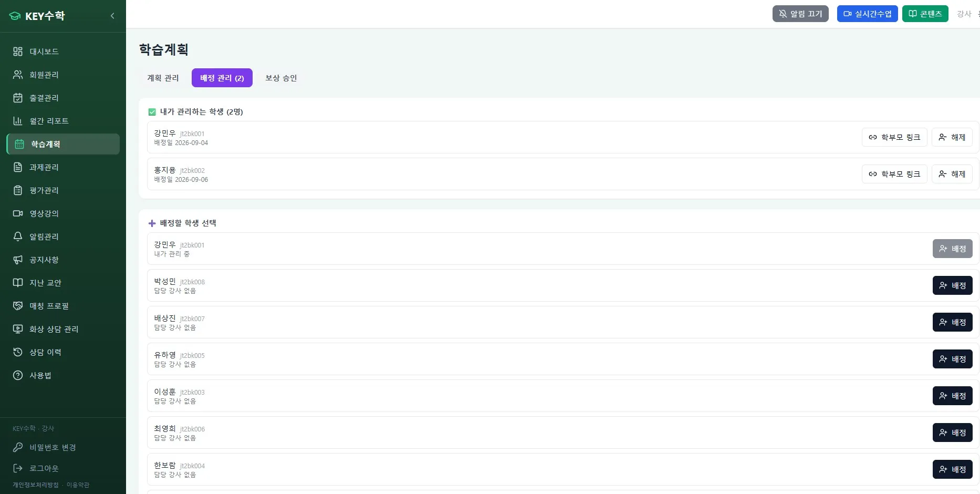Open the 대시보드 dashboard icon
The width and height of the screenshot is (980, 494).
point(18,52)
